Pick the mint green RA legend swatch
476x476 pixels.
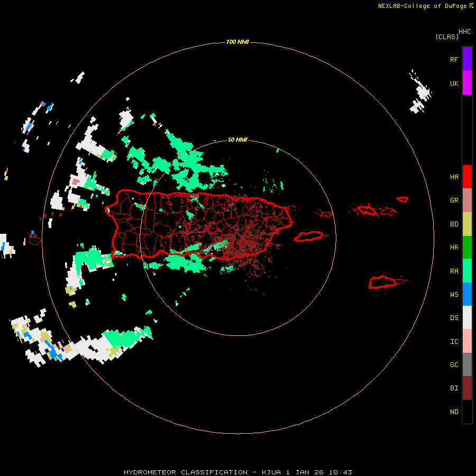coord(467,271)
